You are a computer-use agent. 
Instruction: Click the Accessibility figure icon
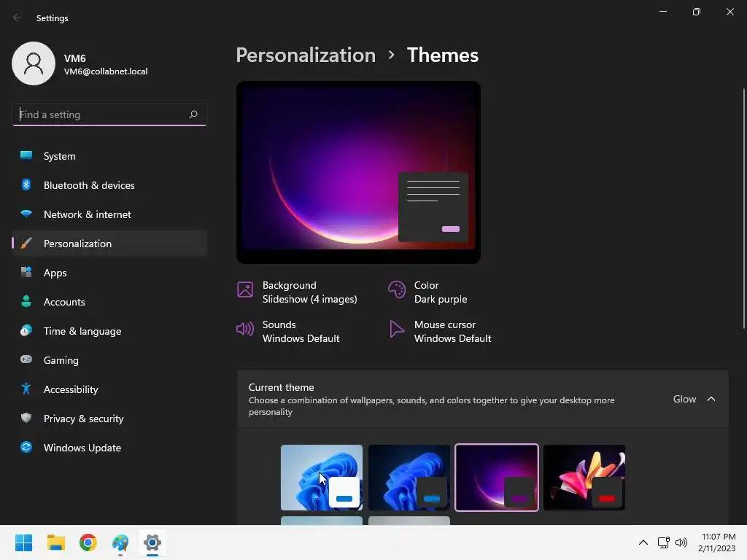(x=26, y=389)
